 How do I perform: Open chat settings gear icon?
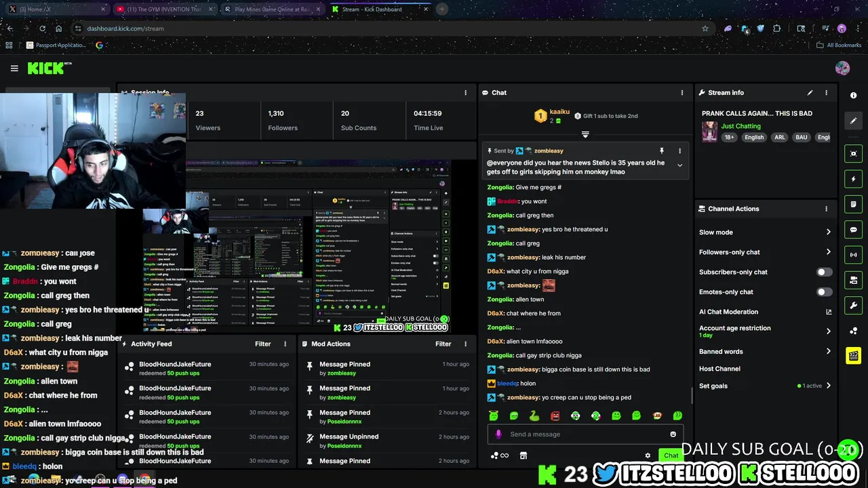click(648, 455)
